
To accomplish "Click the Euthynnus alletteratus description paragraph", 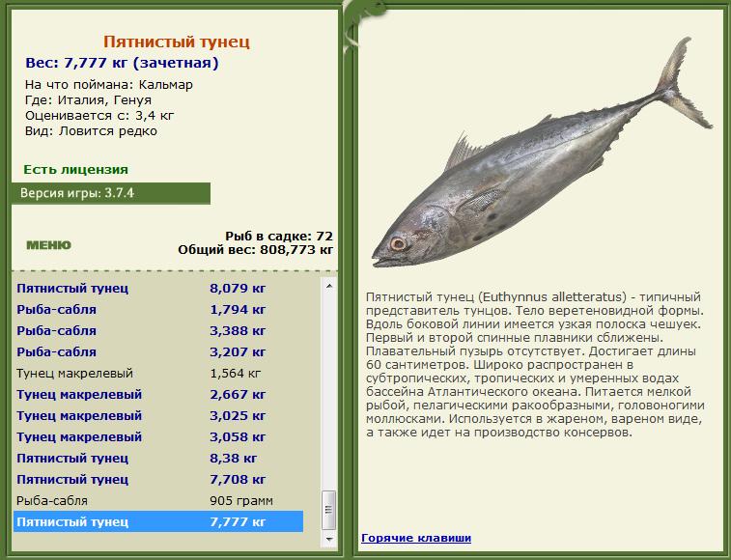I will (x=535, y=365).
